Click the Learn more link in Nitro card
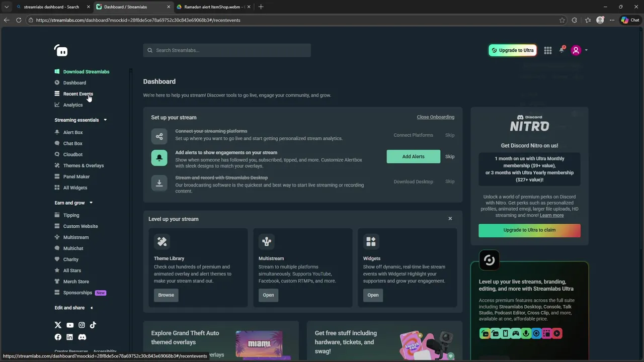Screen dimensions: 644x362 [x=552, y=216]
